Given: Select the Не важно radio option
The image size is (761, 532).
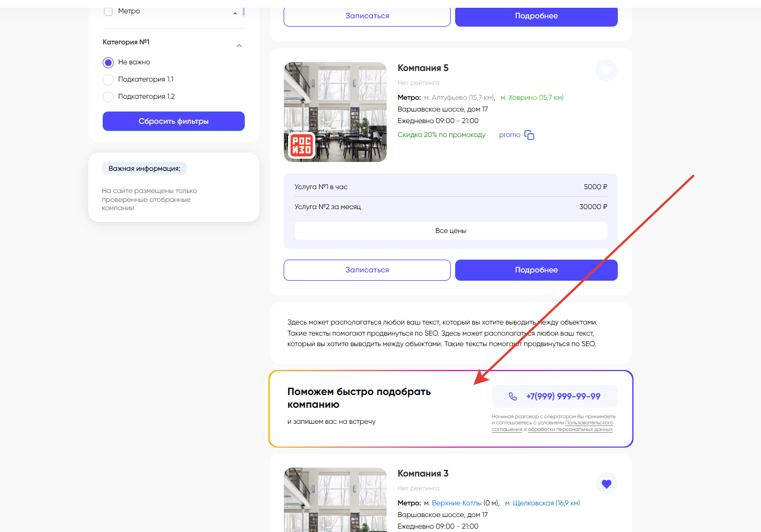Looking at the screenshot, I should coord(108,63).
